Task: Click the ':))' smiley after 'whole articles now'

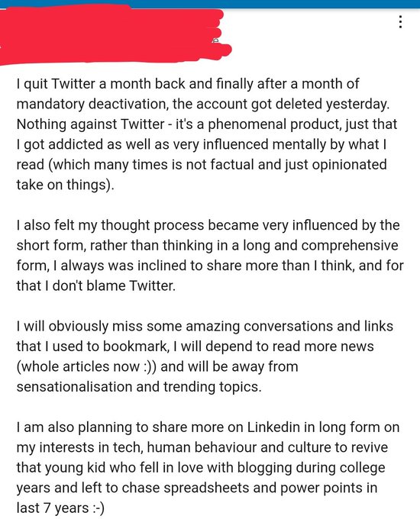Action: [x=150, y=367]
